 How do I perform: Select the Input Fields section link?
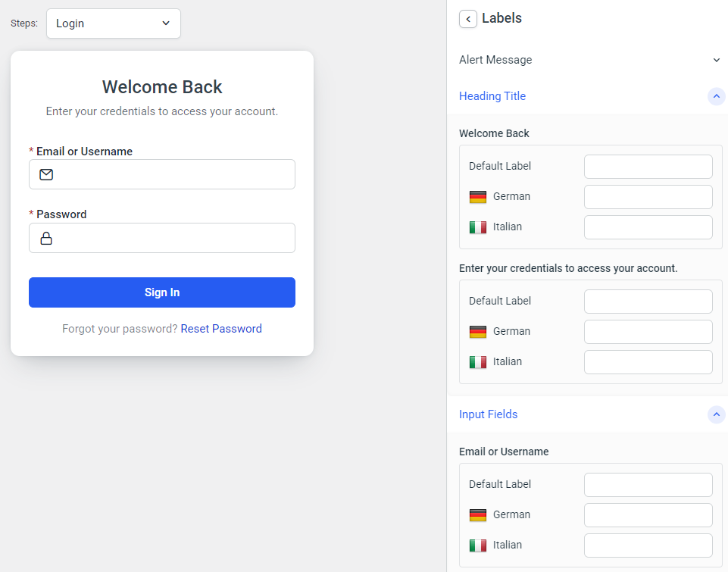pyautogui.click(x=488, y=414)
